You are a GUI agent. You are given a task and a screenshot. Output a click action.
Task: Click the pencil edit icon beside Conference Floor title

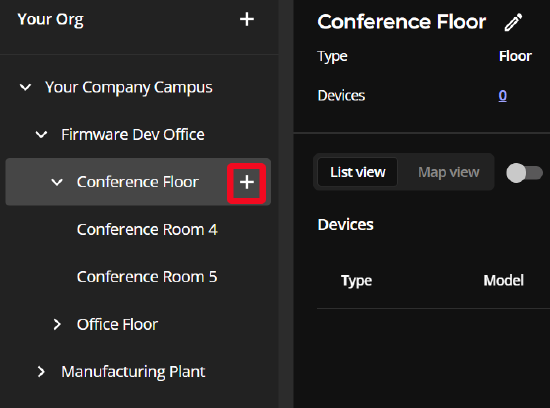(514, 22)
